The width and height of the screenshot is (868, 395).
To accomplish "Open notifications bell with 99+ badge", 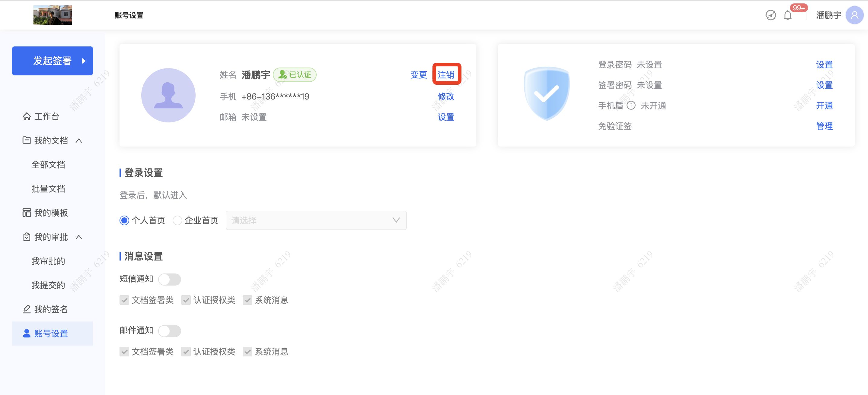I will (788, 15).
